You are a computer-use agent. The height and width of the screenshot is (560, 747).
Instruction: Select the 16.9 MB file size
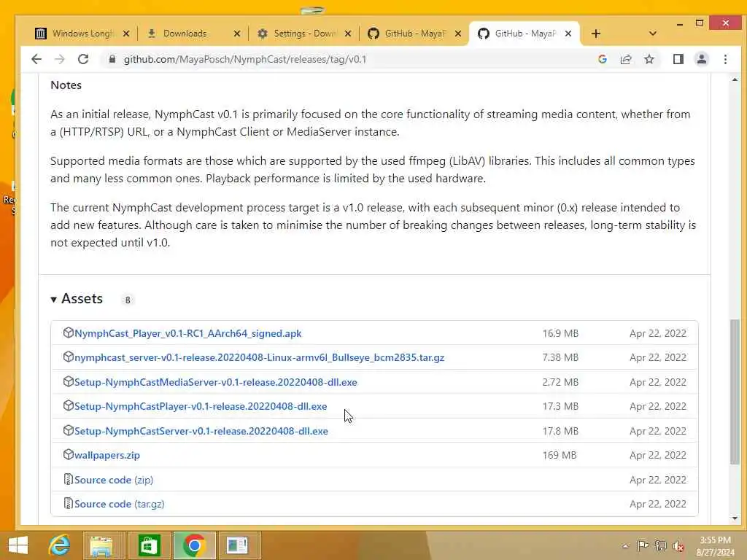(x=560, y=333)
